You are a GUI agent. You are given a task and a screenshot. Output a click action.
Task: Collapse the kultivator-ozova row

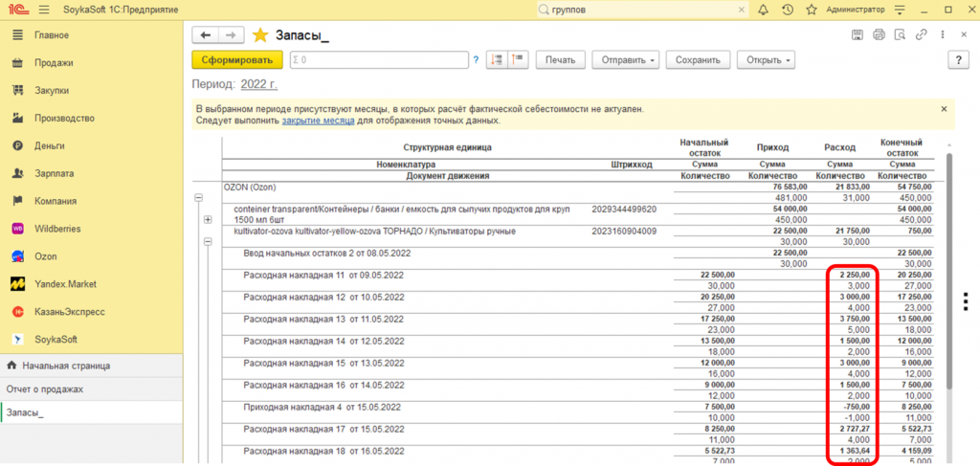click(x=208, y=242)
